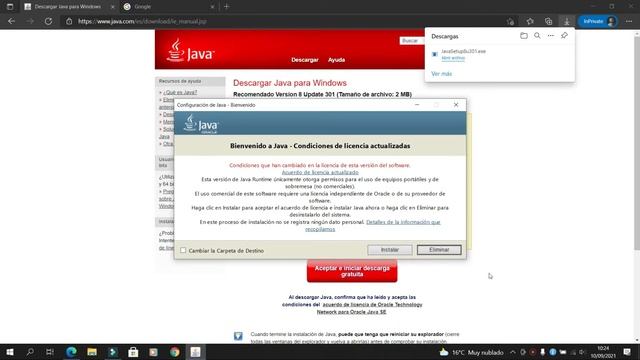Select the Descargar Java para Windows tab
Image resolution: width=640 pixels, height=360 pixels.
tap(69, 7)
